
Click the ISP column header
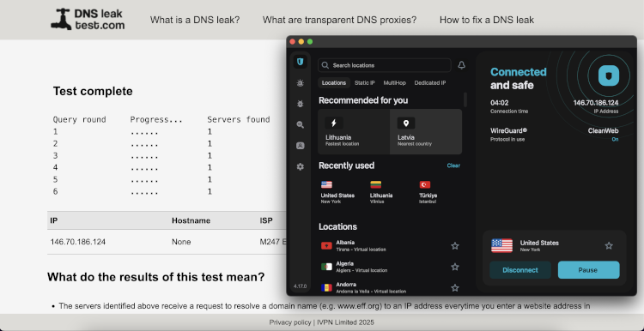(266, 220)
